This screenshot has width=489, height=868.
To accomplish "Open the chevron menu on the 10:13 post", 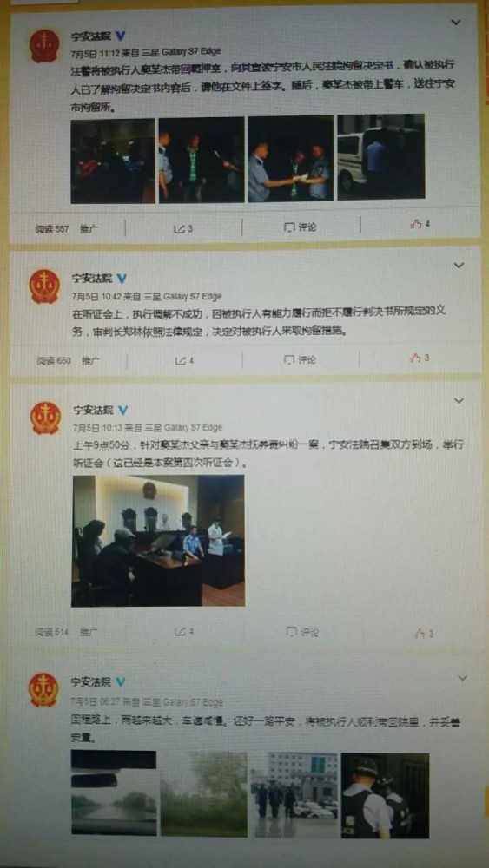I will [x=459, y=400].
